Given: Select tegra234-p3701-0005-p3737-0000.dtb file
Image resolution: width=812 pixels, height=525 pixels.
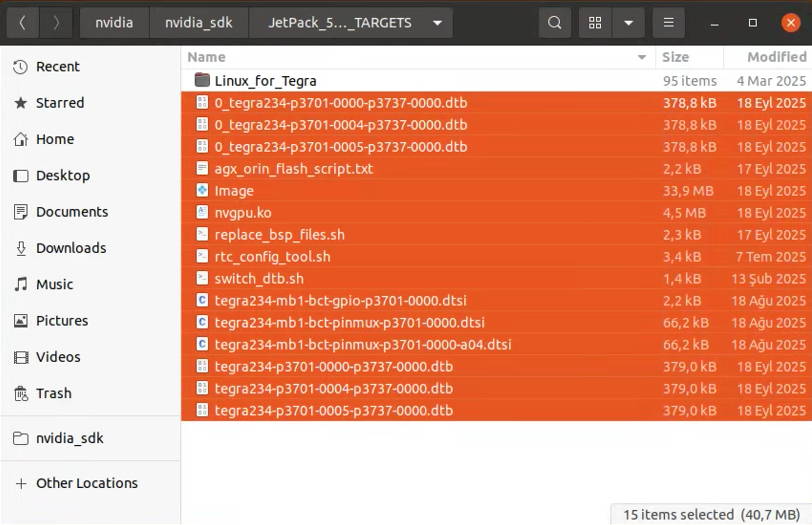Looking at the screenshot, I should click(x=497, y=411).
